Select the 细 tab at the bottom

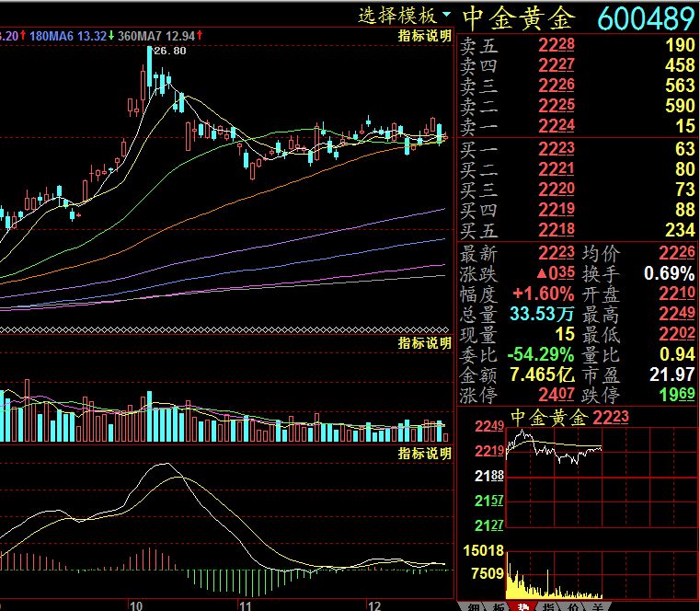474,606
